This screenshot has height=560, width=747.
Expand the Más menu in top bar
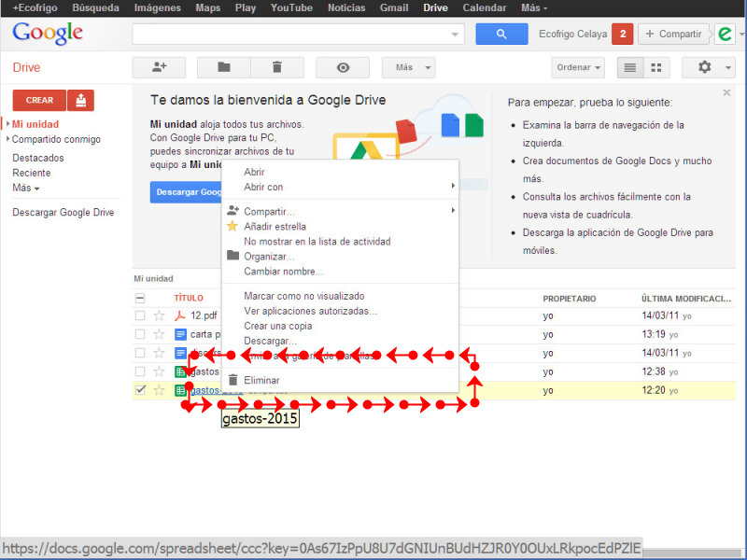(x=533, y=7)
